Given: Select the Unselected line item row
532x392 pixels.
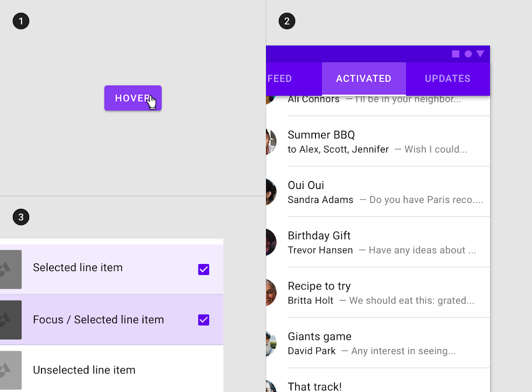Looking at the screenshot, I should pos(111,370).
